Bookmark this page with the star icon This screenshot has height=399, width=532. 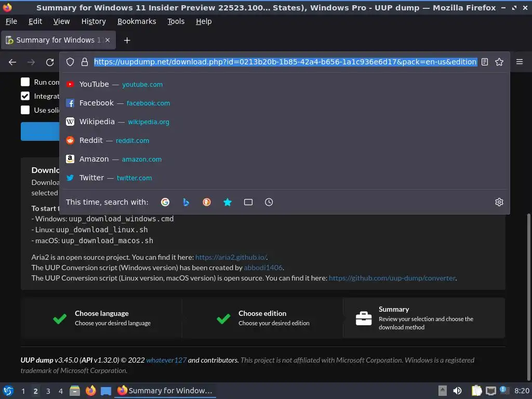(499, 62)
